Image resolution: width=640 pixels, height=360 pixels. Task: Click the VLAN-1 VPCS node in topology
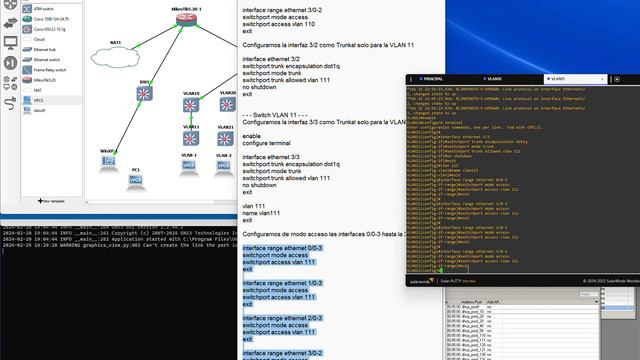pos(189,167)
